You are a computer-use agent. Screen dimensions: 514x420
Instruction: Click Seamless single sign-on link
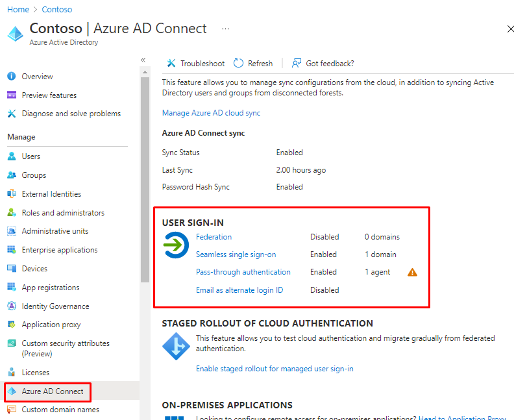pyautogui.click(x=236, y=254)
